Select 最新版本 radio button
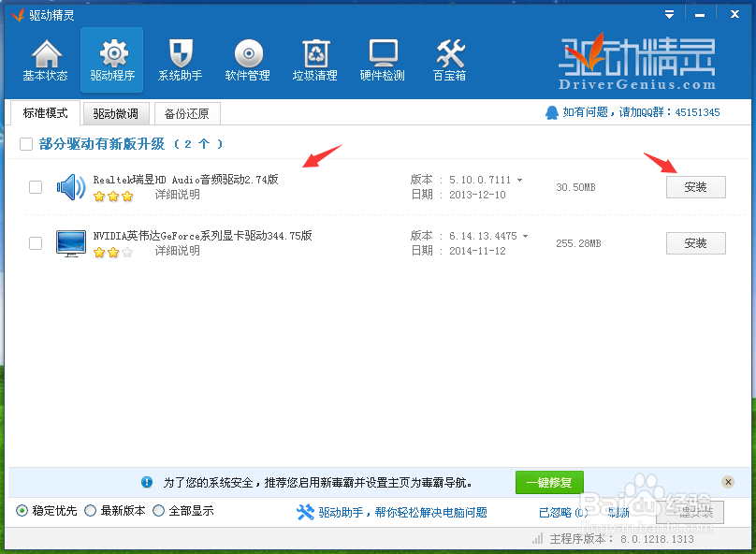 [x=90, y=511]
